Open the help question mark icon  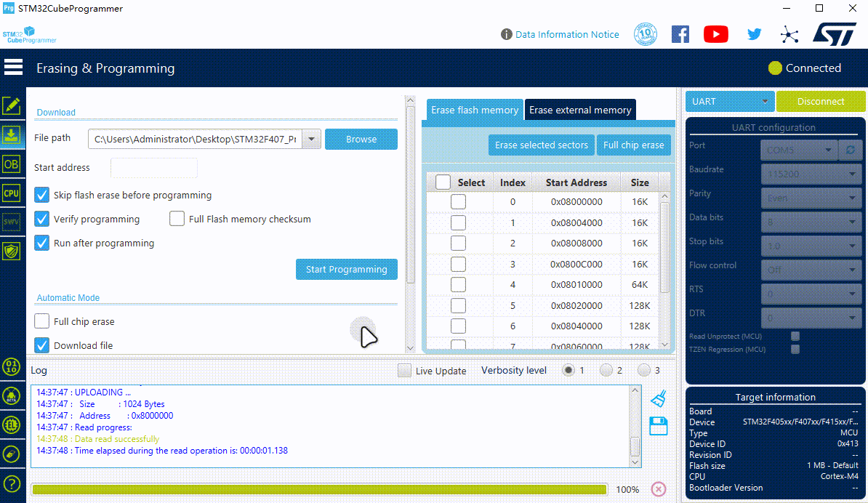click(x=12, y=483)
